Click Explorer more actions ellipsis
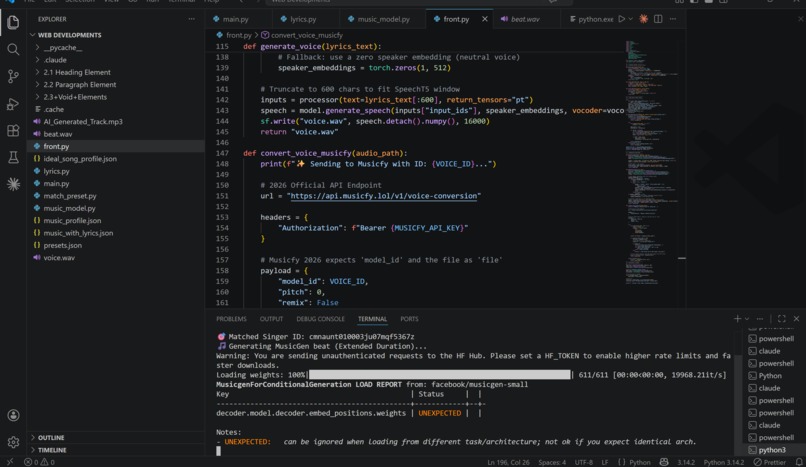This screenshot has height=467, width=806. click(x=192, y=19)
